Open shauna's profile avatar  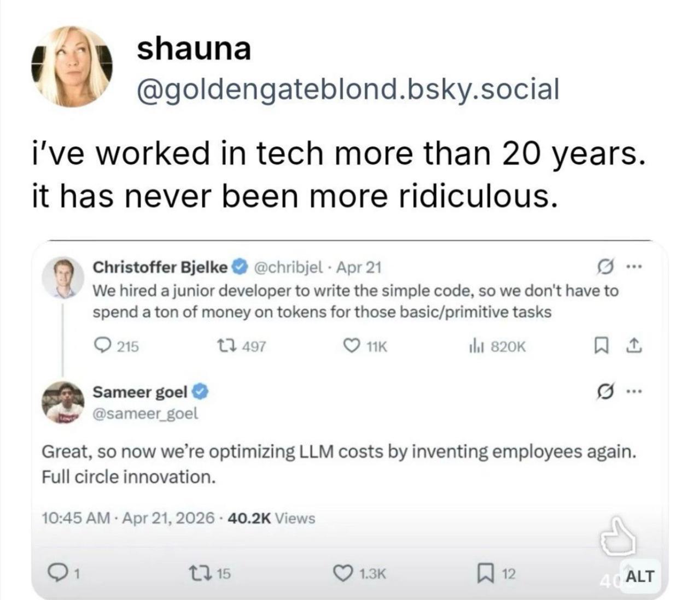(x=72, y=66)
